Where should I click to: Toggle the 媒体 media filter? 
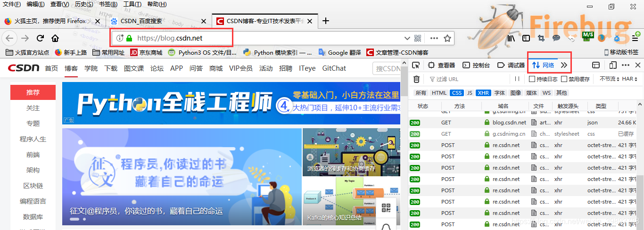532,93
